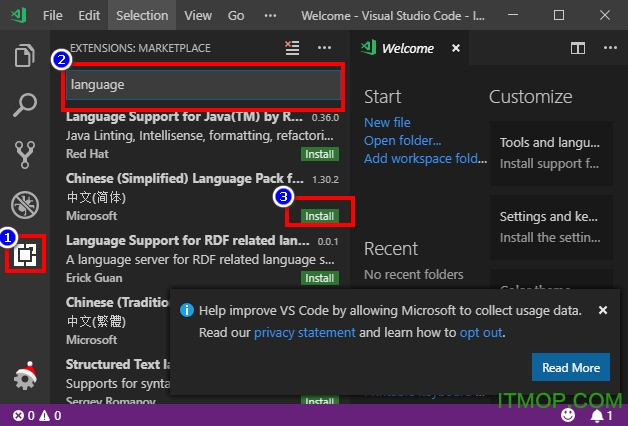Click the EXTENSIONS: MARKETPLACE panel title

[140, 48]
